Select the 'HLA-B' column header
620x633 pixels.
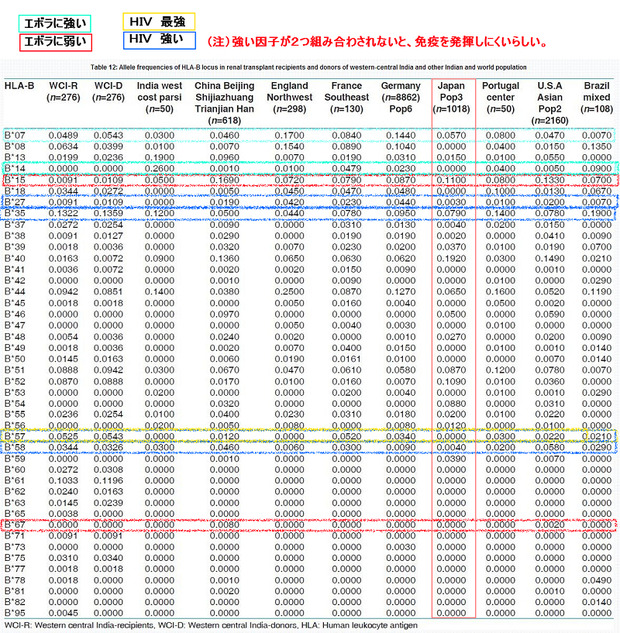(19, 86)
